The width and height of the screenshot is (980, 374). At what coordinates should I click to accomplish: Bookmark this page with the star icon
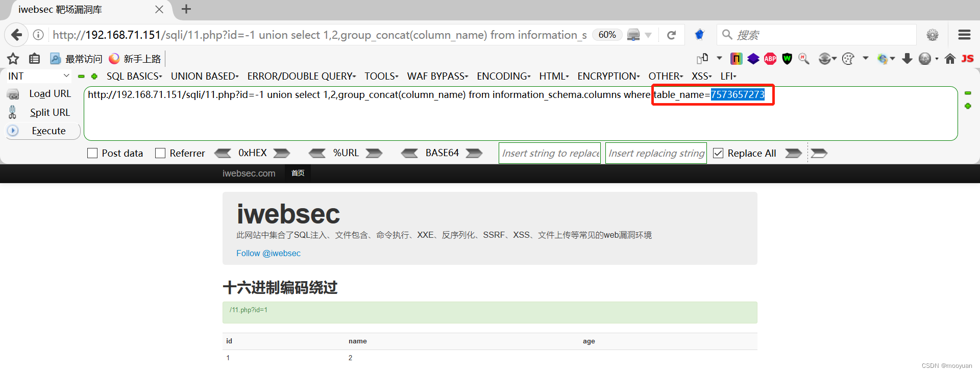(x=13, y=59)
